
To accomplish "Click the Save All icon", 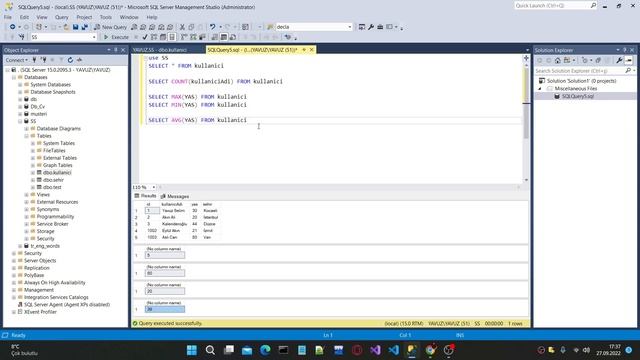I will 84,27.
